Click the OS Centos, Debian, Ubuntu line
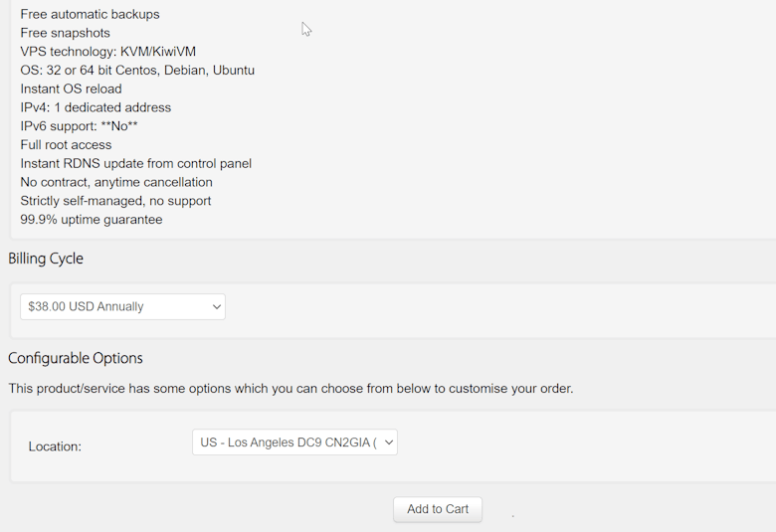The image size is (776, 532). click(137, 70)
